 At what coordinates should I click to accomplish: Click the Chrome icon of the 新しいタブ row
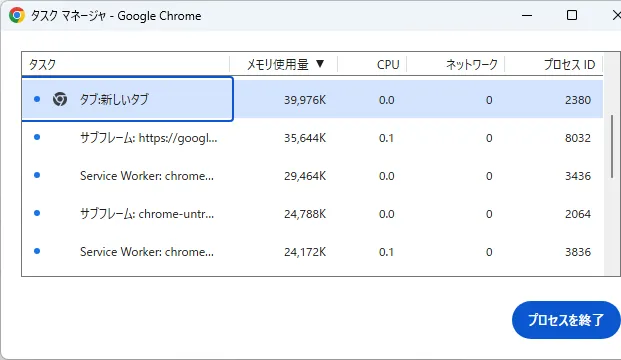pos(60,99)
